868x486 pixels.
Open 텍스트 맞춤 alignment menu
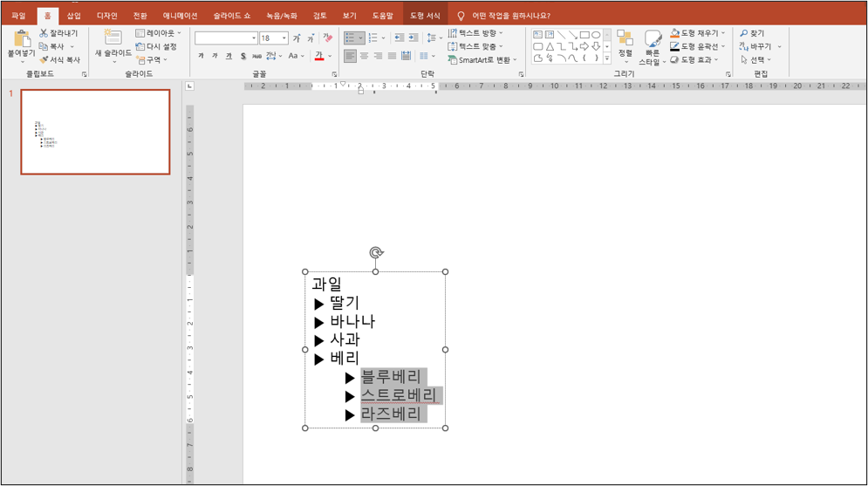click(475, 46)
